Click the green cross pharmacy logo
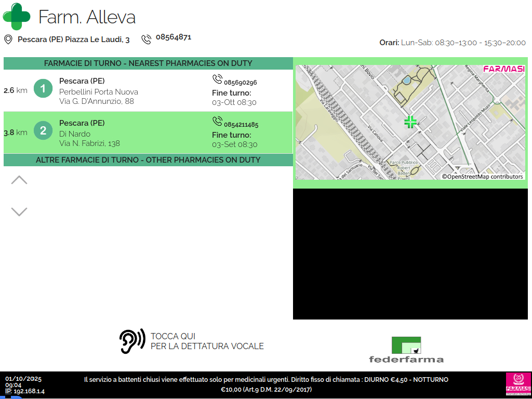This screenshot has width=532, height=399. (17, 17)
